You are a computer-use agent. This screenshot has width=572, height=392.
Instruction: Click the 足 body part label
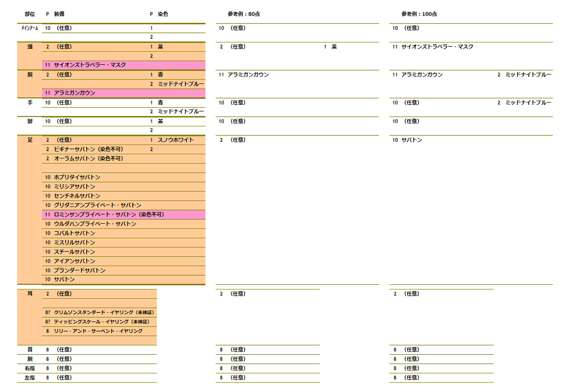[30, 140]
